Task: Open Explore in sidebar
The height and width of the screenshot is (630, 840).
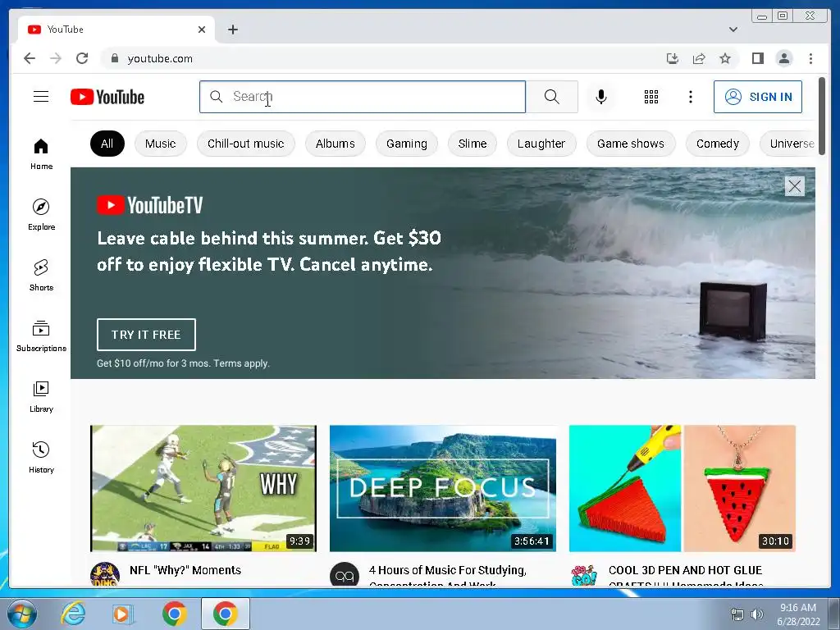Action: 41,214
